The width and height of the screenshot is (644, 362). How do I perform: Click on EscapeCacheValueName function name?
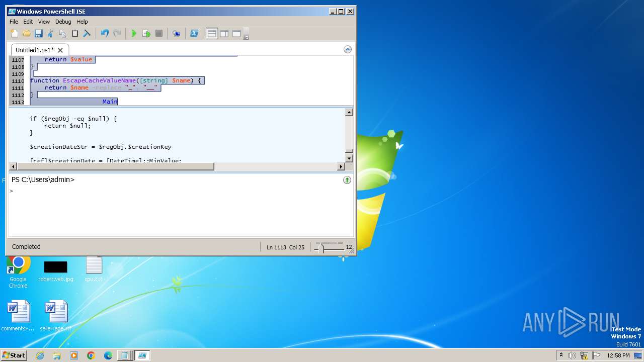pyautogui.click(x=99, y=80)
